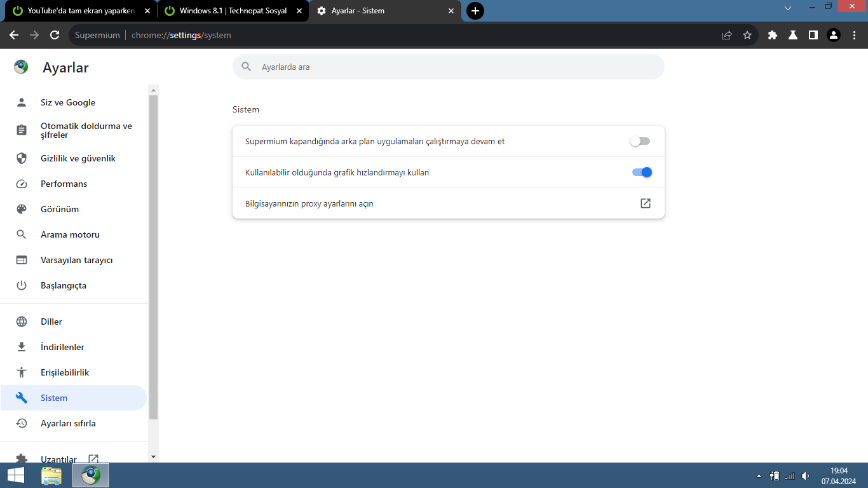868x488 pixels.
Task: Open Varsayılan tarayıcı settings
Action: click(x=74, y=260)
